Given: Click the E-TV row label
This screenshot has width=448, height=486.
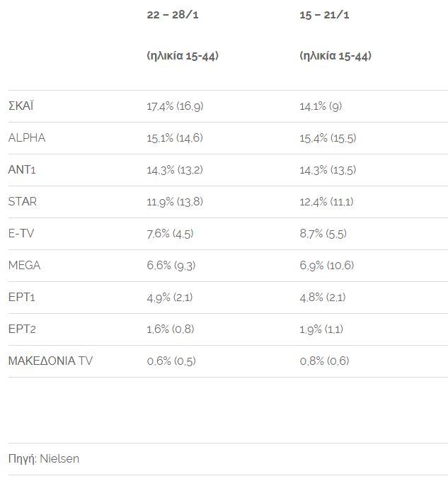Looking at the screenshot, I should click(22, 234).
